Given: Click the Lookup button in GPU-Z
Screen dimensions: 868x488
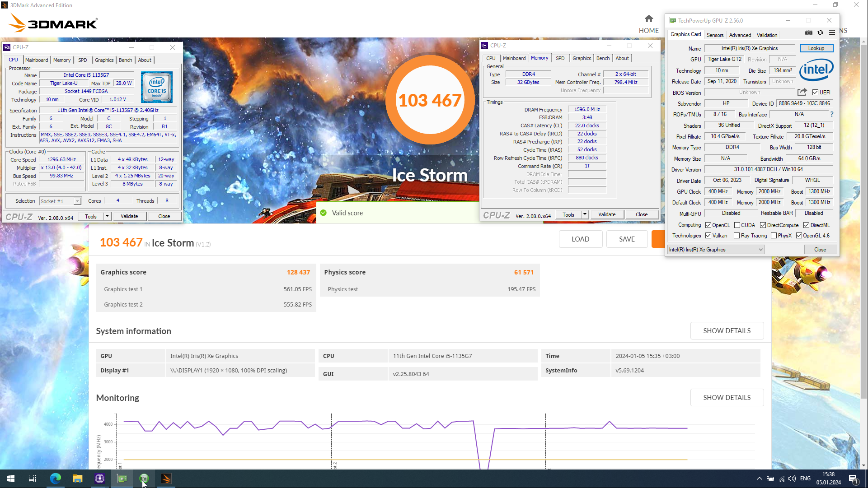Looking at the screenshot, I should pyautogui.click(x=816, y=48).
